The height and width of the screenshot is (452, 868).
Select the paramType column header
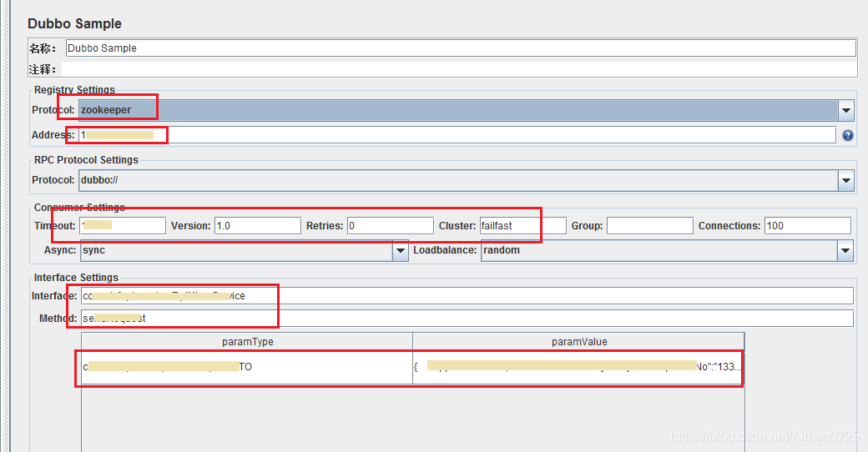[247, 341]
